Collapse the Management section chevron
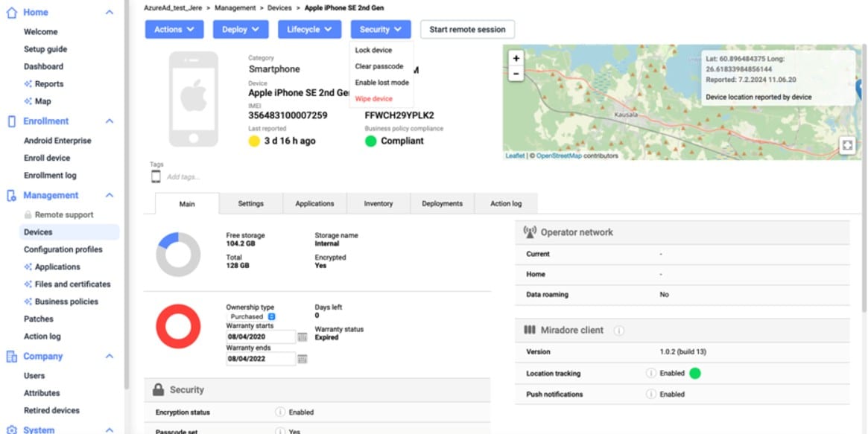Viewport: 868px width, 434px height. click(x=110, y=195)
